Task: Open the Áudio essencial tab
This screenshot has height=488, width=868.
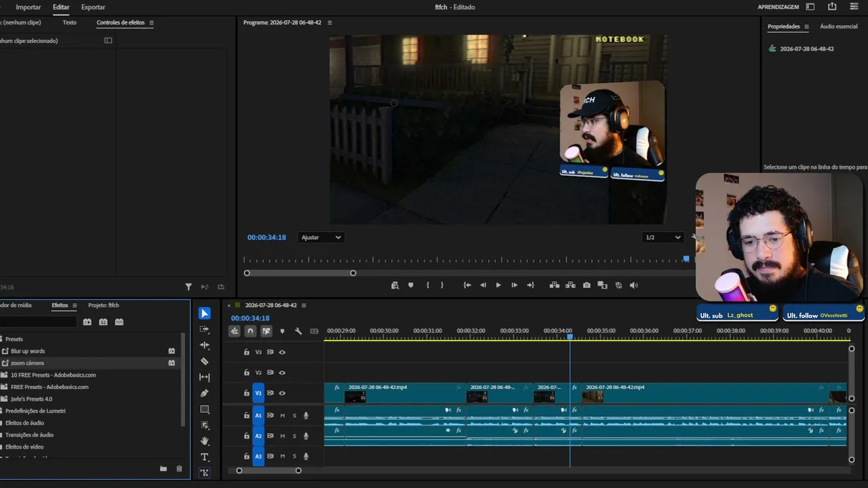Action: click(x=839, y=26)
